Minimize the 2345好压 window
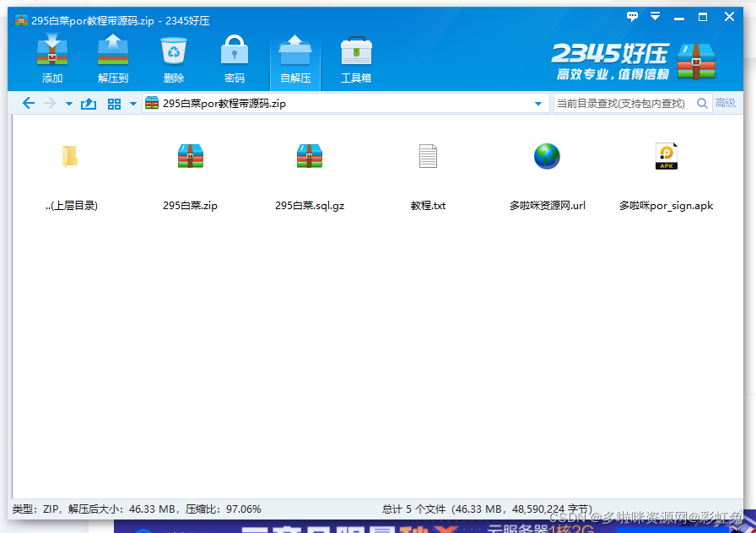The width and height of the screenshot is (756, 533). [679, 19]
